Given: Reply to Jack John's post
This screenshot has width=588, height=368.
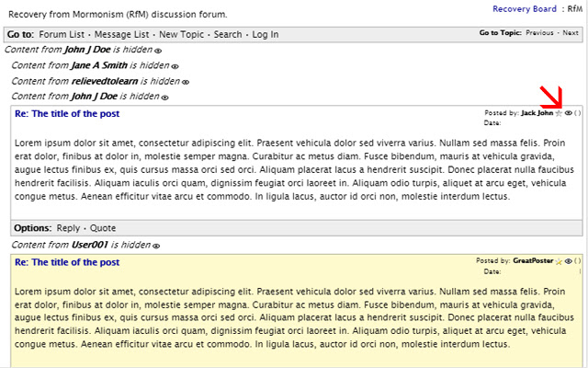Looking at the screenshot, I should coord(68,228).
